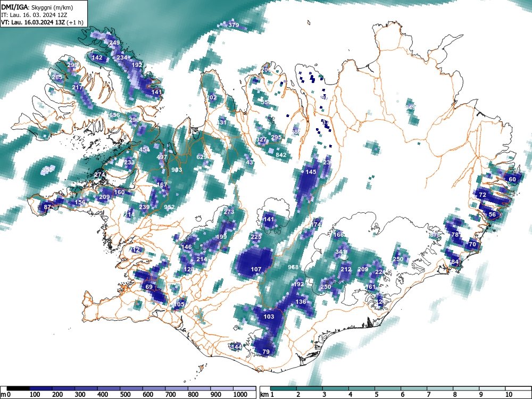Click the 903 visibility value
The height and width of the screenshot is (399, 532).
(177, 170)
